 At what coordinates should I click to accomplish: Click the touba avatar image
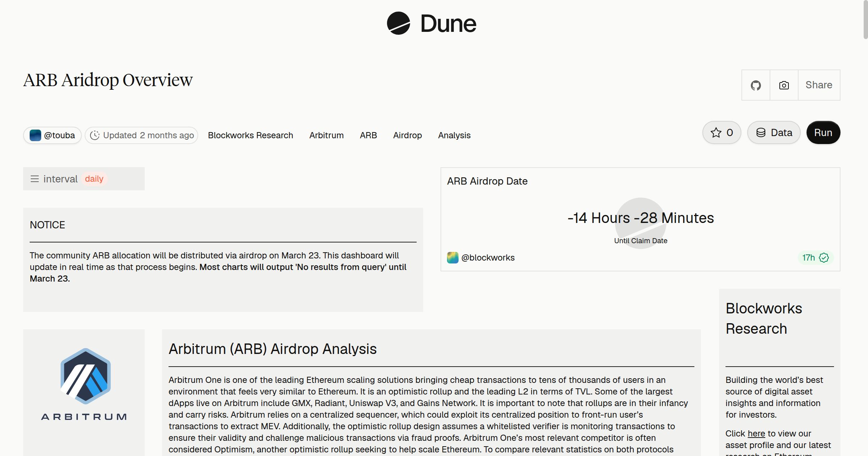tap(35, 135)
